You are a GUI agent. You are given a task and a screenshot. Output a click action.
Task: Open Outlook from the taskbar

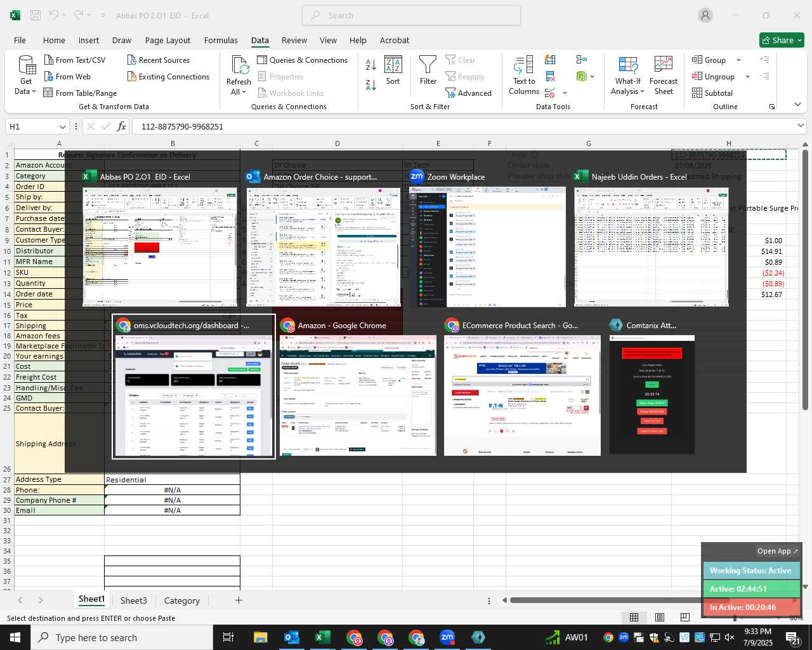(291, 637)
